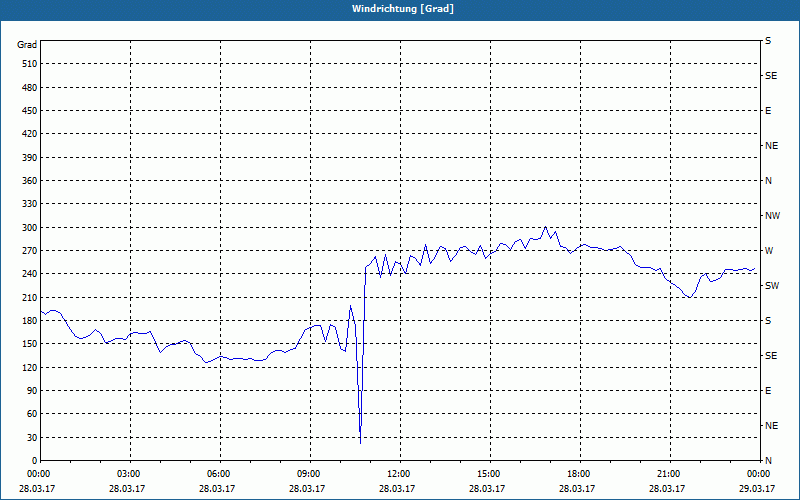The image size is (800, 500).
Task: Click the S compass label at 180 level
Action: [768, 320]
